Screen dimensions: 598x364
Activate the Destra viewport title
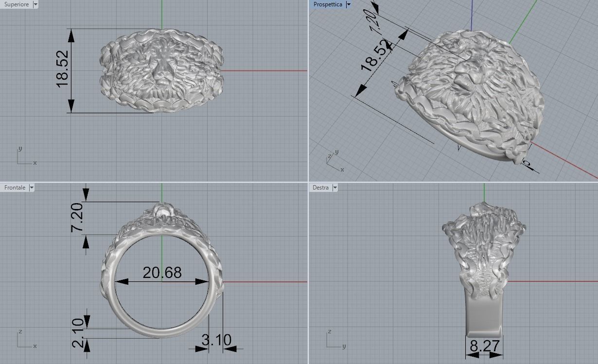tap(321, 188)
